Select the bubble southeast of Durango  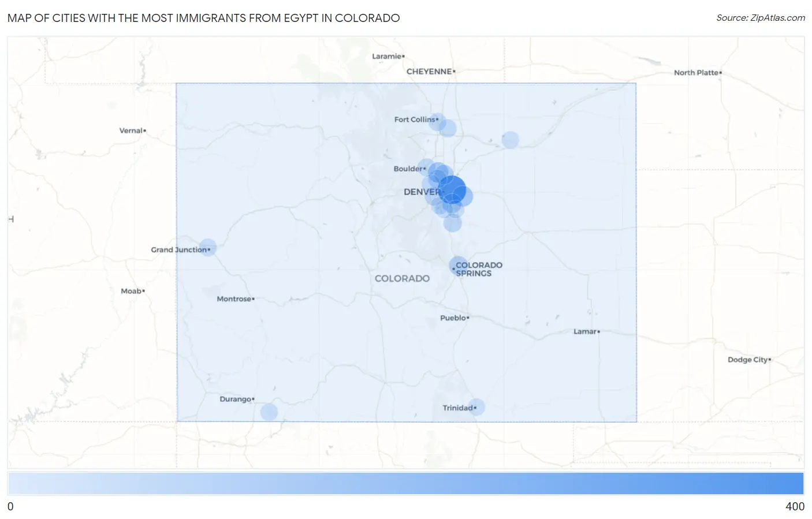pyautogui.click(x=269, y=412)
